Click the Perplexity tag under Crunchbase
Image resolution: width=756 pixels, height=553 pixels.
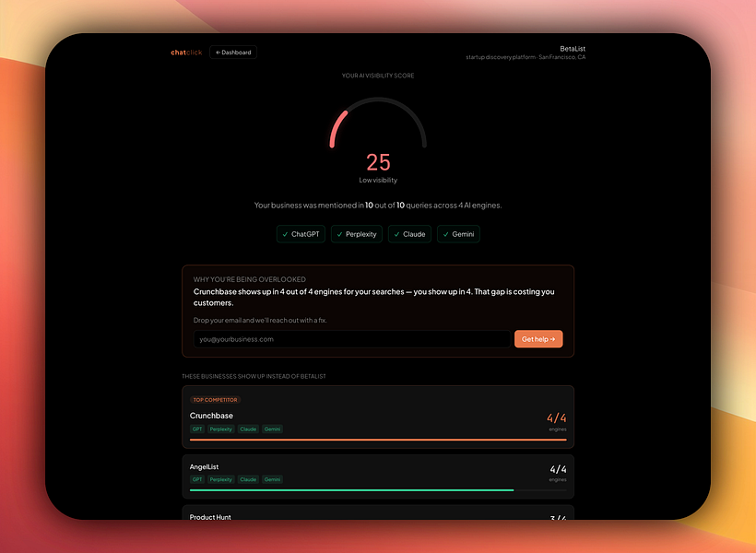pos(221,429)
